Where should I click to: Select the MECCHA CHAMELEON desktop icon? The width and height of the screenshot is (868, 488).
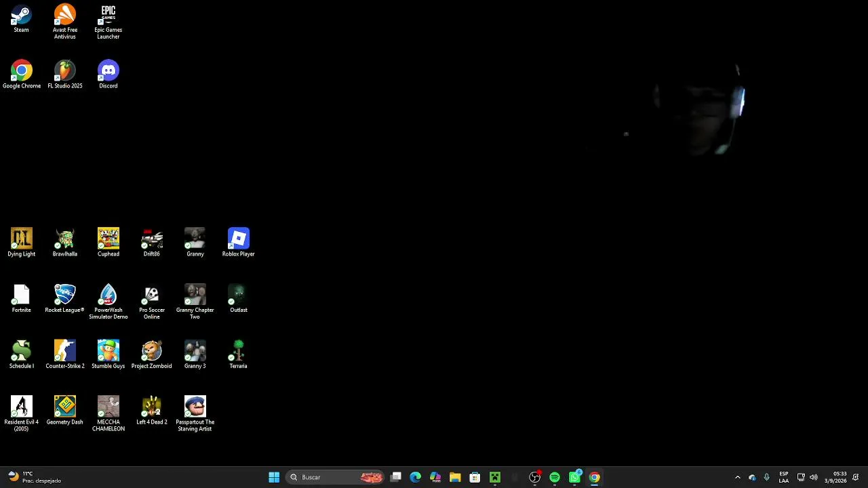coord(108,414)
